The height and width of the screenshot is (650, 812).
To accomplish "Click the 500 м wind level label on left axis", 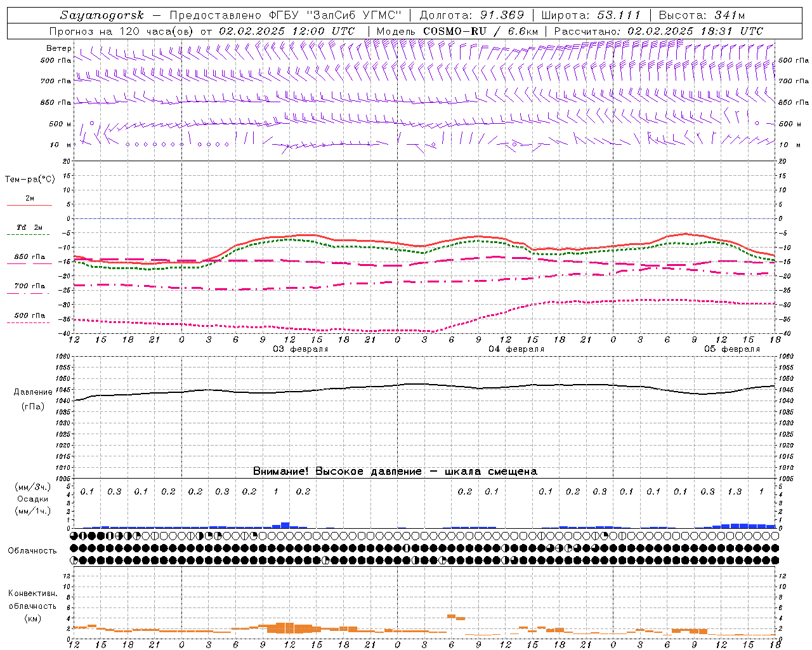I will tap(61, 124).
